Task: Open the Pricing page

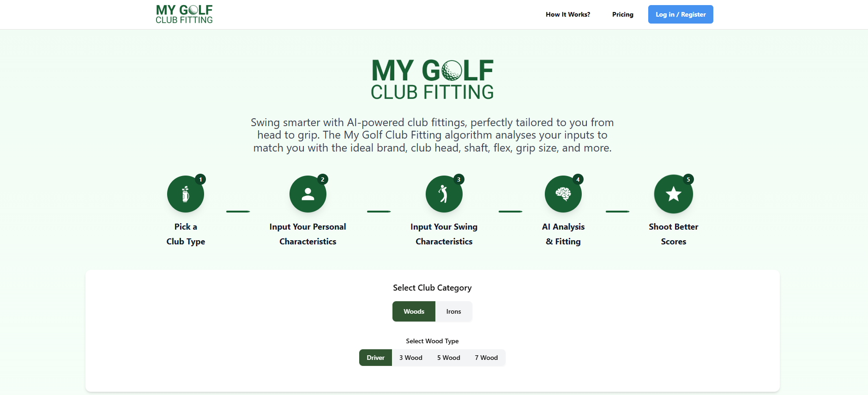Action: [x=623, y=14]
